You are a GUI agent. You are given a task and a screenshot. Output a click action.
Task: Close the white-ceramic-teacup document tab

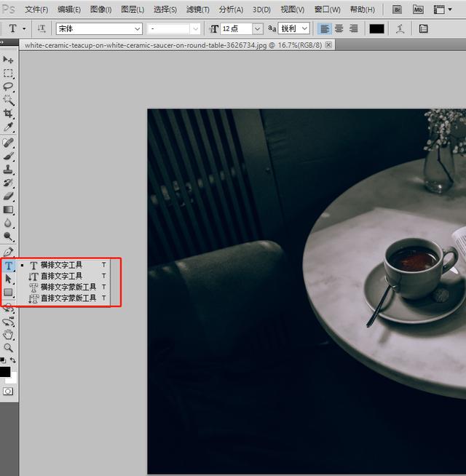[x=328, y=45]
